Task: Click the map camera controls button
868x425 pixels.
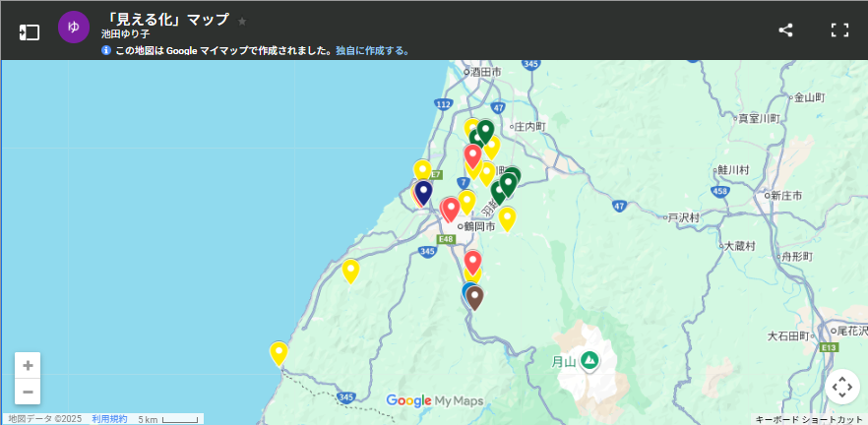Action: click(841, 387)
